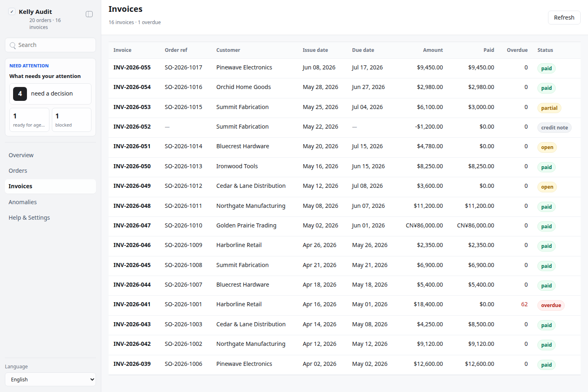Sort by the Customer column header
588x392 pixels.
(x=228, y=50)
